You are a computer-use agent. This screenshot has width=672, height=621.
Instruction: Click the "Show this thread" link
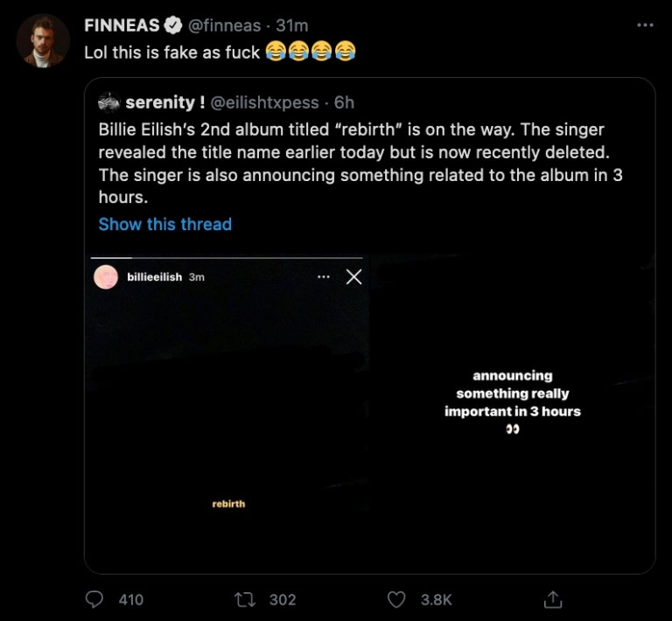[x=164, y=224]
